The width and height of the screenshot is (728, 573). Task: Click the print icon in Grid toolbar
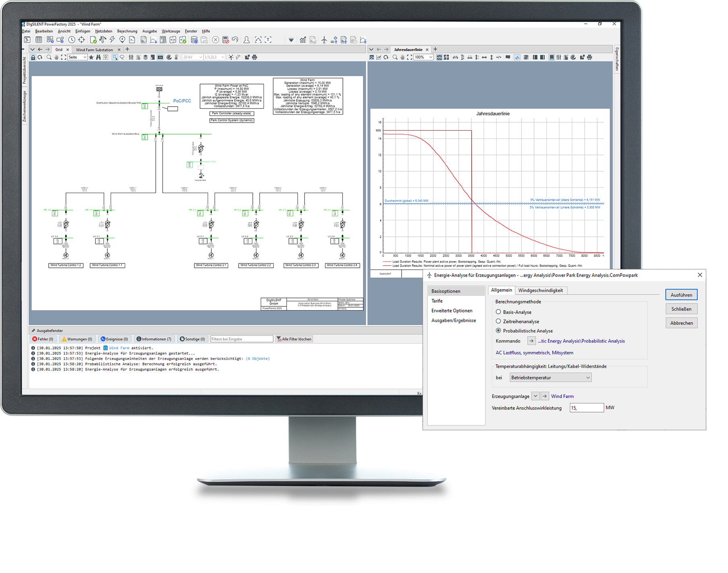click(254, 58)
